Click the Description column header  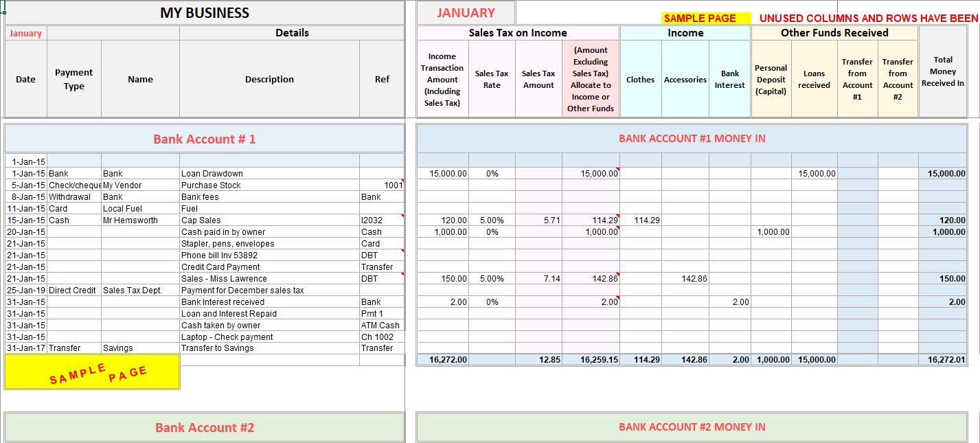[x=269, y=79]
